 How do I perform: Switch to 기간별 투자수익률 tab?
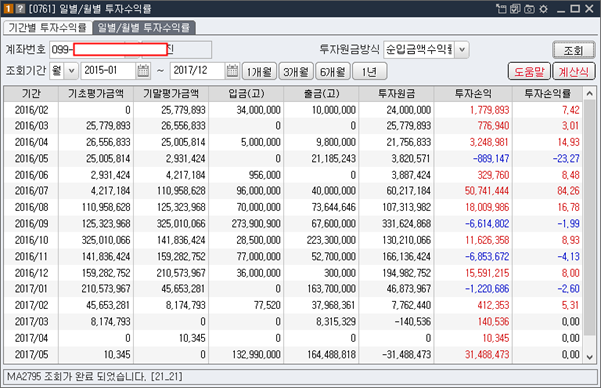pyautogui.click(x=48, y=28)
